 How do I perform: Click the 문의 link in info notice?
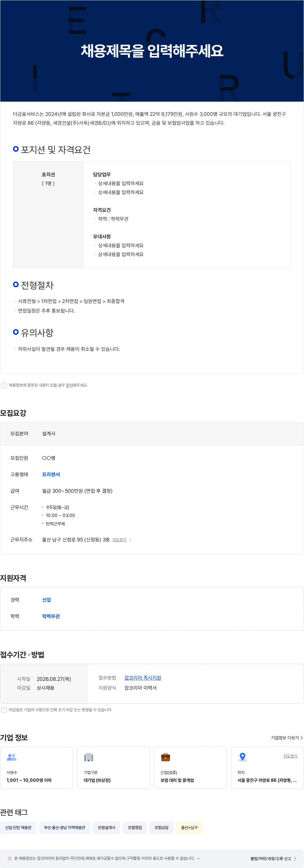pos(69,385)
